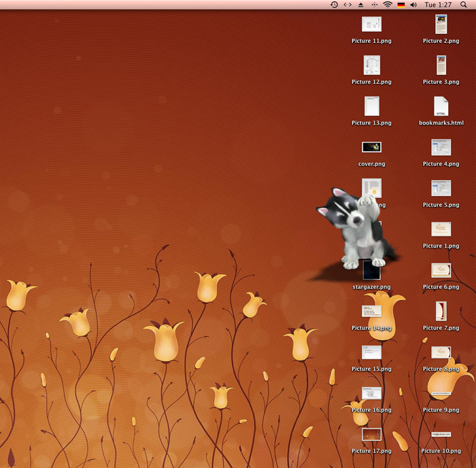This screenshot has height=468, width=476.
Task: Open the Spotlight search magnifier
Action: [464, 5]
